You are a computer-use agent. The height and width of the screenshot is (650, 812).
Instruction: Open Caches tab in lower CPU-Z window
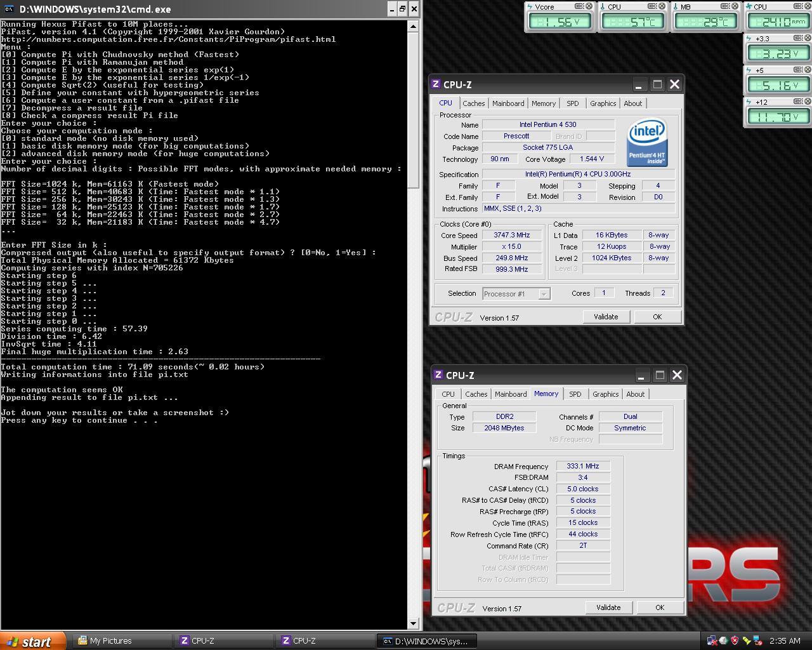(x=476, y=394)
